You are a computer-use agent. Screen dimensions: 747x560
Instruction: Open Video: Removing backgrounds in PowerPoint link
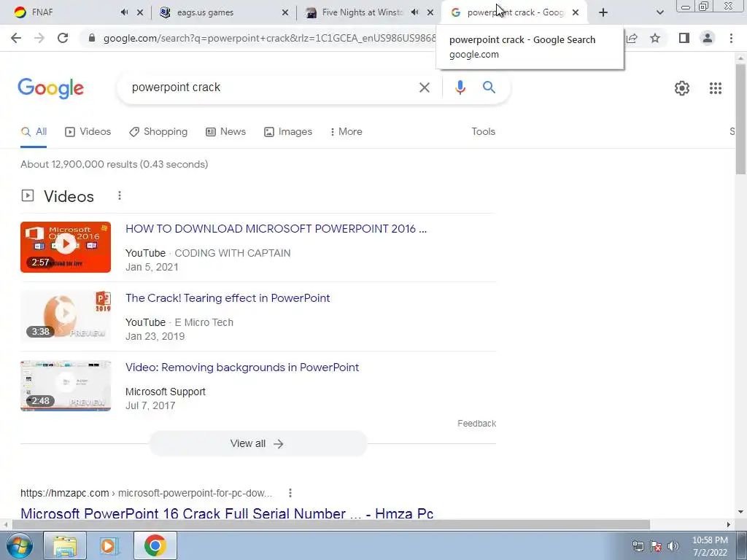pyautogui.click(x=242, y=367)
